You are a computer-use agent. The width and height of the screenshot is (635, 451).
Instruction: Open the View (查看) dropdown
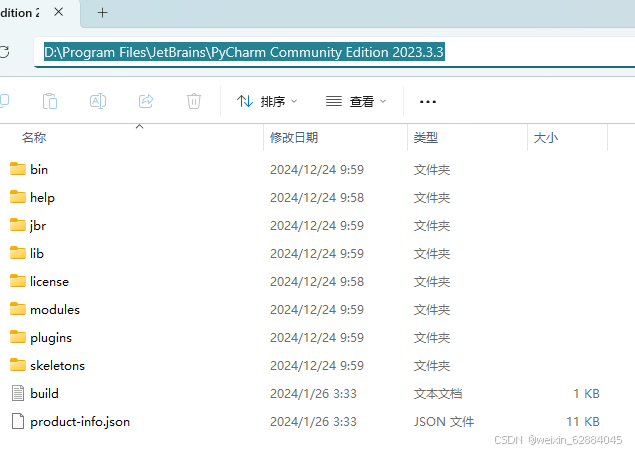coord(356,101)
